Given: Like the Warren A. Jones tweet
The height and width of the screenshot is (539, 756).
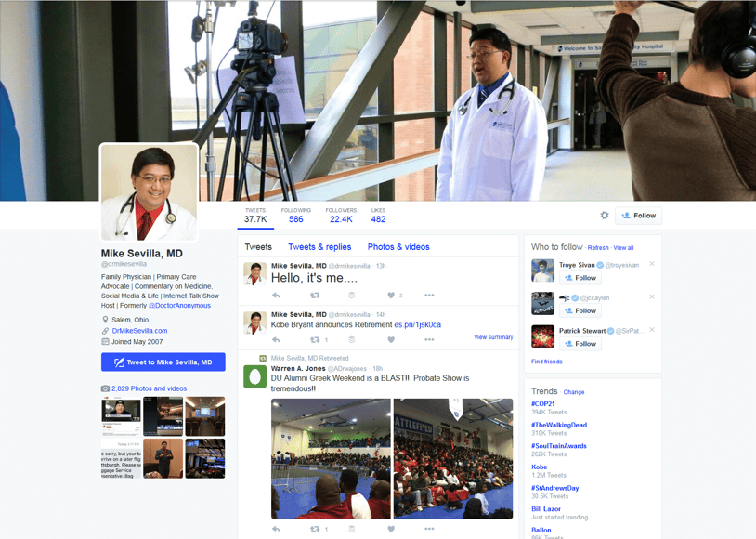Looking at the screenshot, I should point(389,529).
